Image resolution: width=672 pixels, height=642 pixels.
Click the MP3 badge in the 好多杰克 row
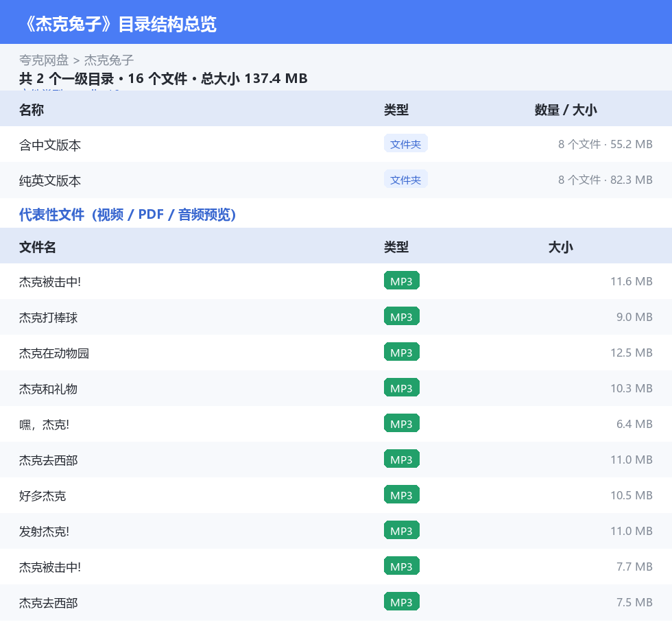[x=402, y=495]
